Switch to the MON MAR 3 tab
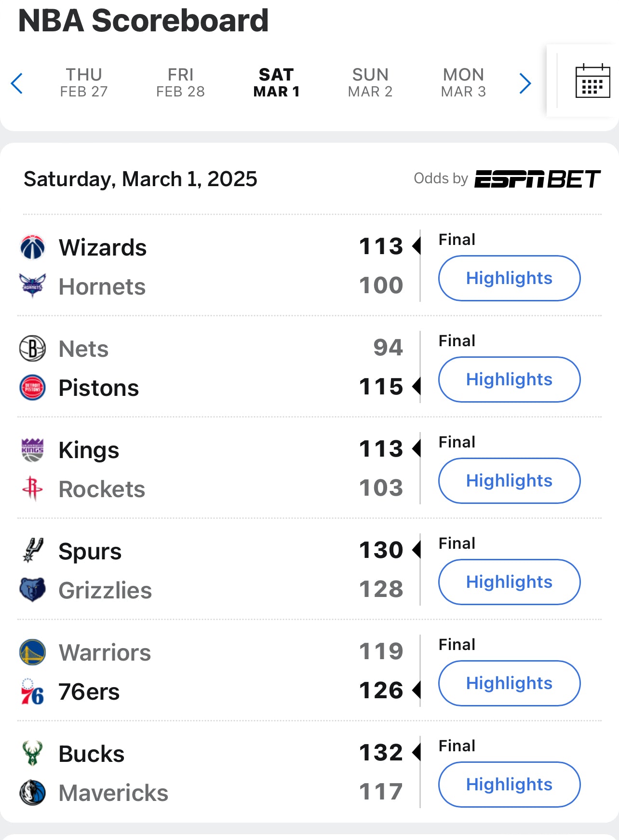The image size is (619, 840). (x=463, y=82)
